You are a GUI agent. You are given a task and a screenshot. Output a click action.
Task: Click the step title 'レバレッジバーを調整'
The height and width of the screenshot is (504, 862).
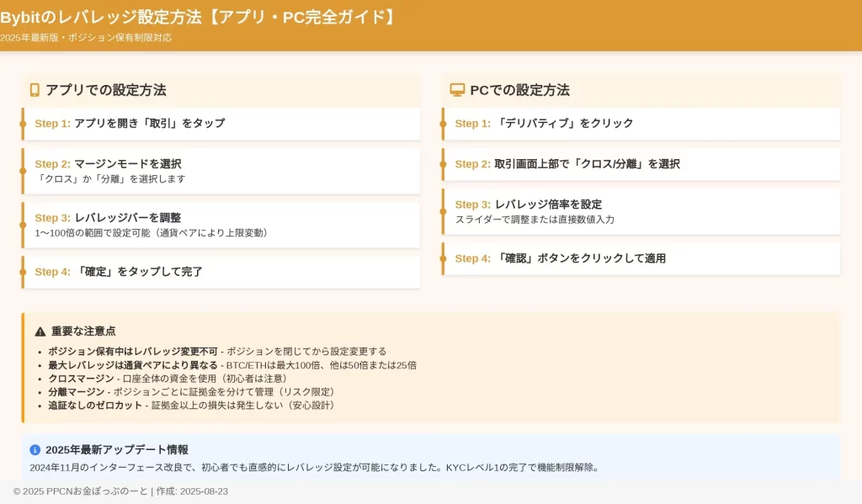(128, 218)
